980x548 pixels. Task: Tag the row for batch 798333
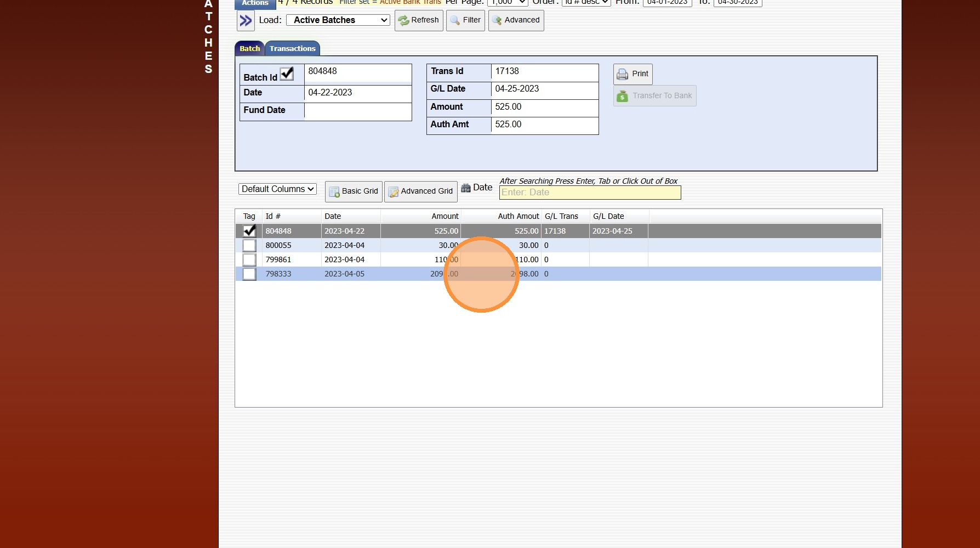click(249, 274)
